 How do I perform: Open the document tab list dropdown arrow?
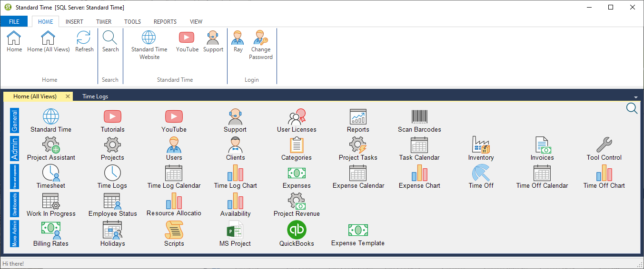click(636, 97)
